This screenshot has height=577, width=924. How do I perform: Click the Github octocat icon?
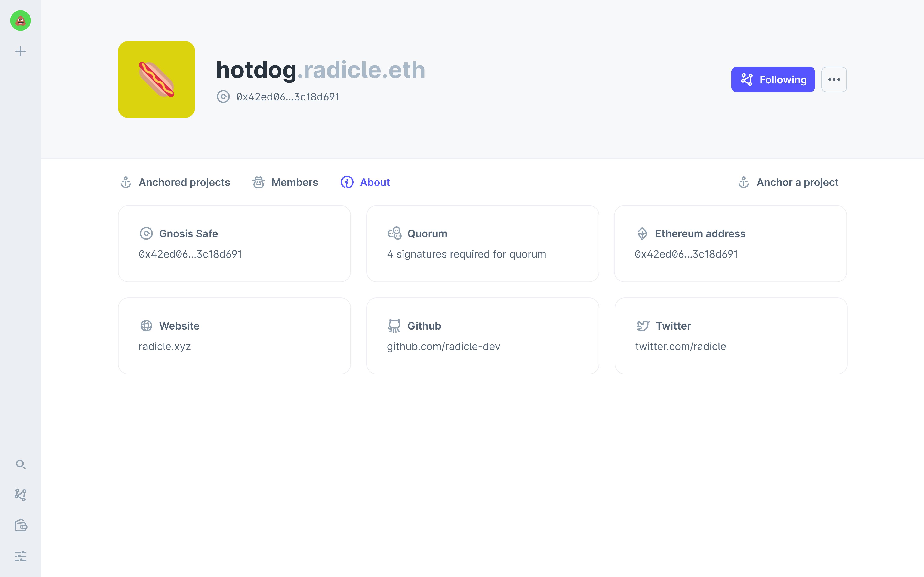click(394, 325)
